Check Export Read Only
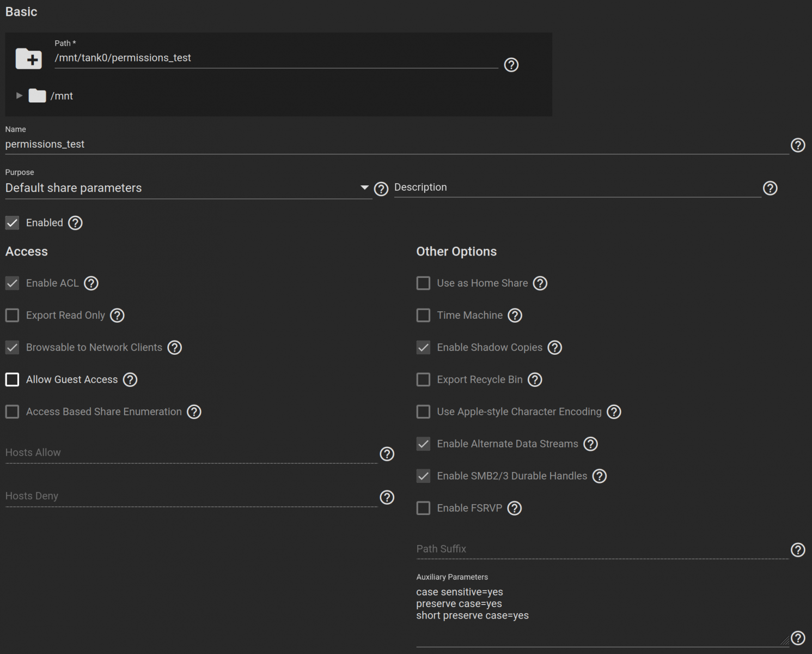 12,316
